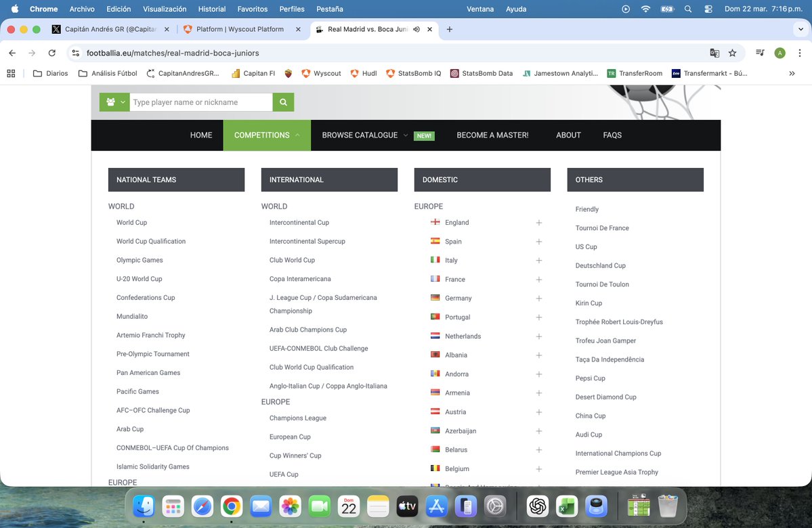Open the FAQS page
The height and width of the screenshot is (528, 812).
tap(612, 135)
